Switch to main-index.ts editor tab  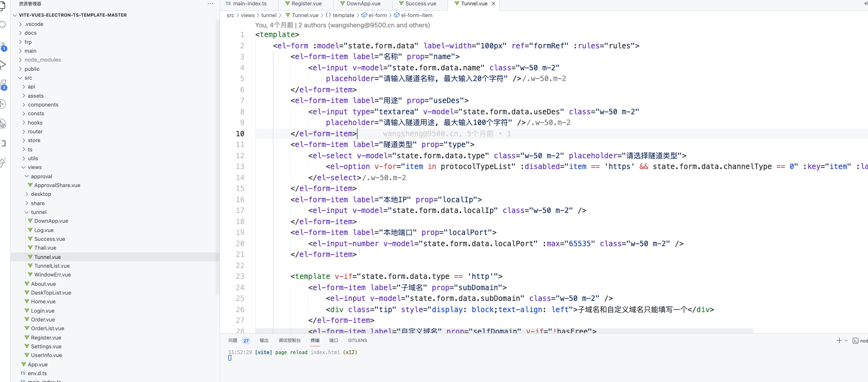coord(249,4)
